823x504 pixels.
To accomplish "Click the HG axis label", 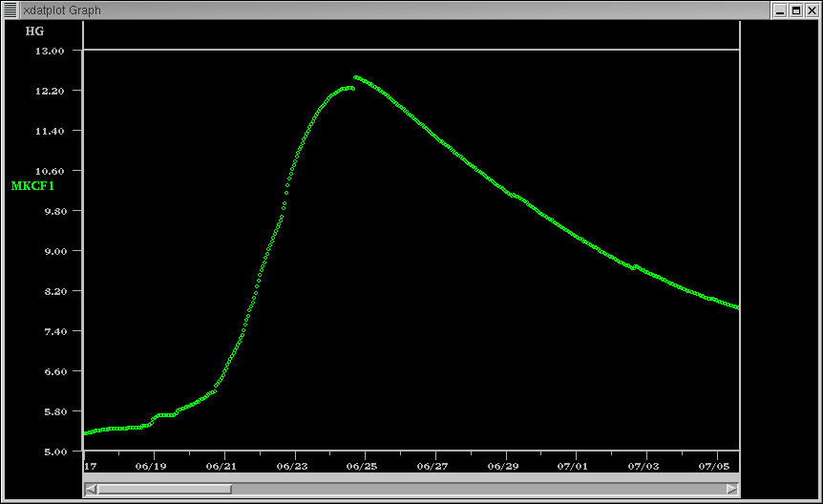I will (34, 31).
